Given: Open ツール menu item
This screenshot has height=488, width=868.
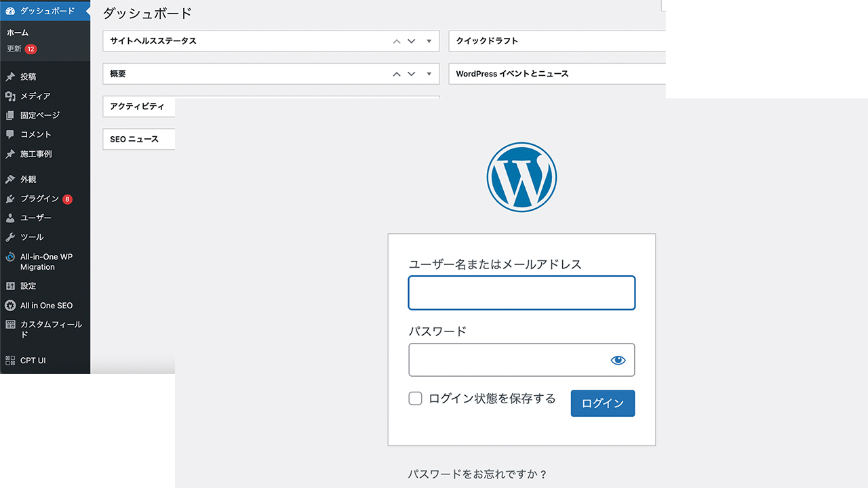Looking at the screenshot, I should point(45,237).
